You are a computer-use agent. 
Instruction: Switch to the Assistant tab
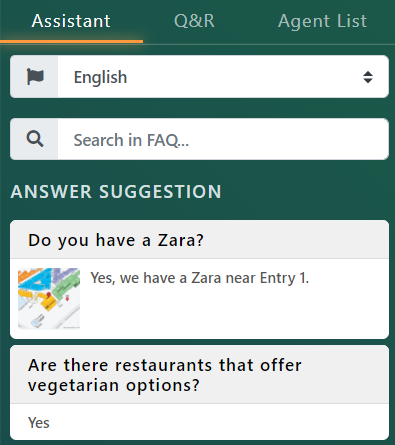click(x=71, y=21)
